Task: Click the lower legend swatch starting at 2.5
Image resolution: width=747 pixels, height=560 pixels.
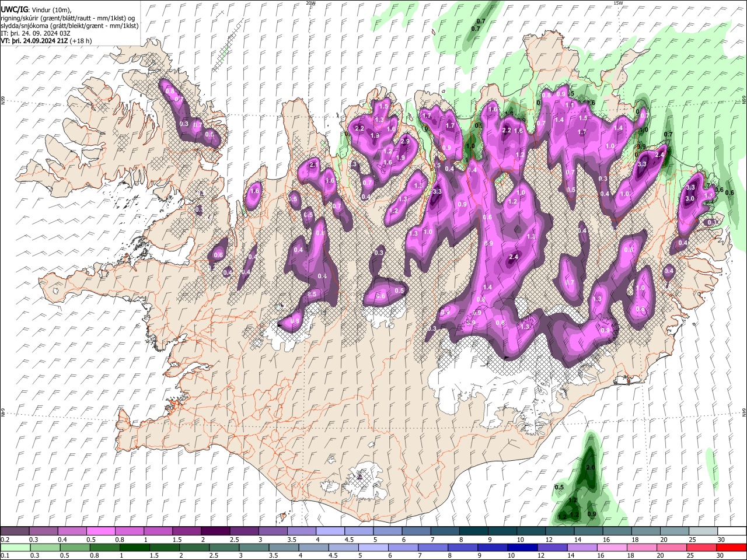Action: 225,547
